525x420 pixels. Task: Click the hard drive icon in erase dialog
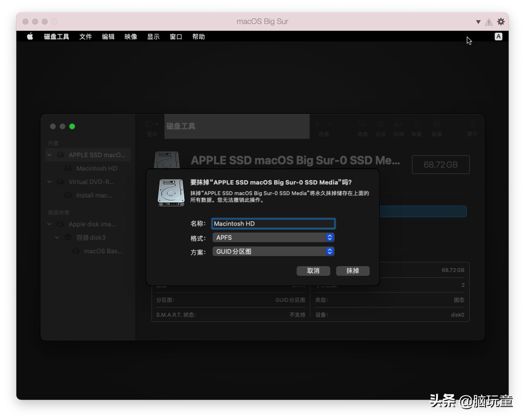(171, 193)
